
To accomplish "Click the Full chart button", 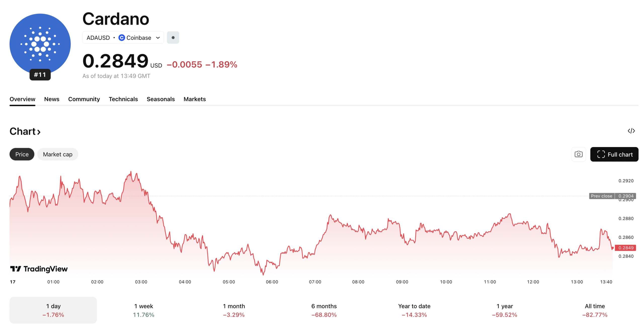I will [614, 154].
